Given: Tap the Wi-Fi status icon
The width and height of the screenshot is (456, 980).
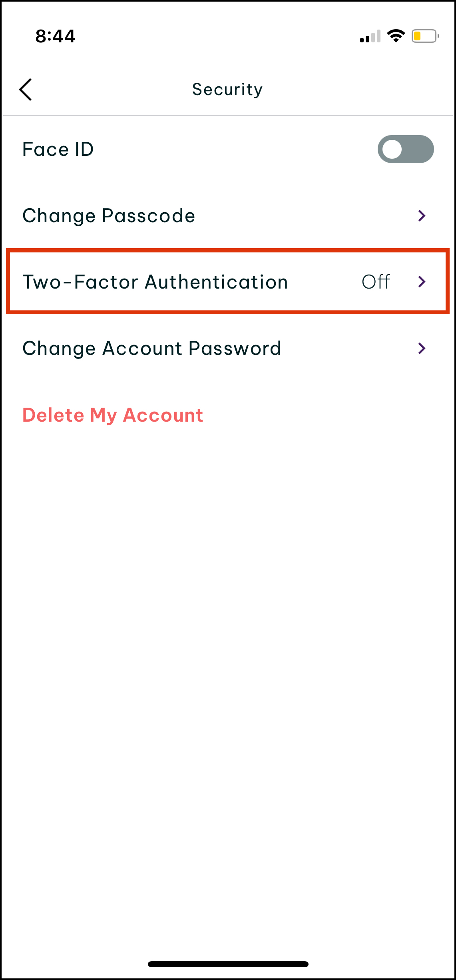Looking at the screenshot, I should point(396,36).
